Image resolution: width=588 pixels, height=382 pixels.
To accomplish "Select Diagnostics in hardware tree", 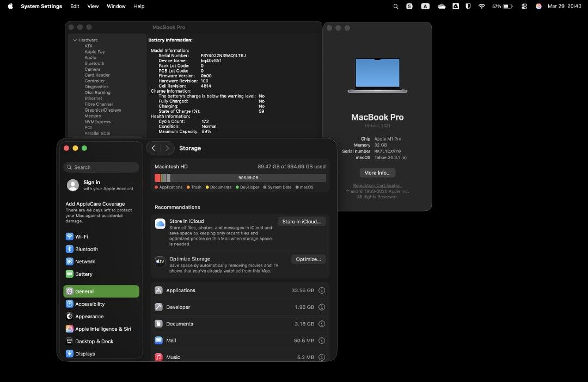I will pyautogui.click(x=96, y=87).
